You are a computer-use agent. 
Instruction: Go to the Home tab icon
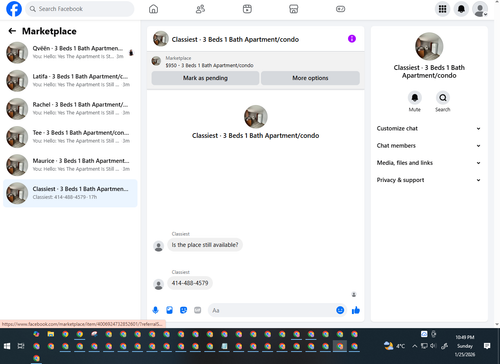[153, 9]
